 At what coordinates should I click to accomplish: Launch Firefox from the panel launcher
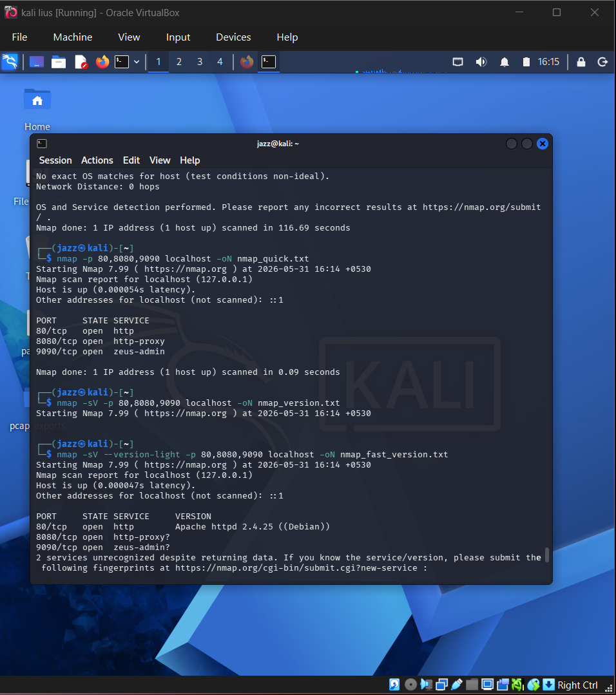[102, 62]
